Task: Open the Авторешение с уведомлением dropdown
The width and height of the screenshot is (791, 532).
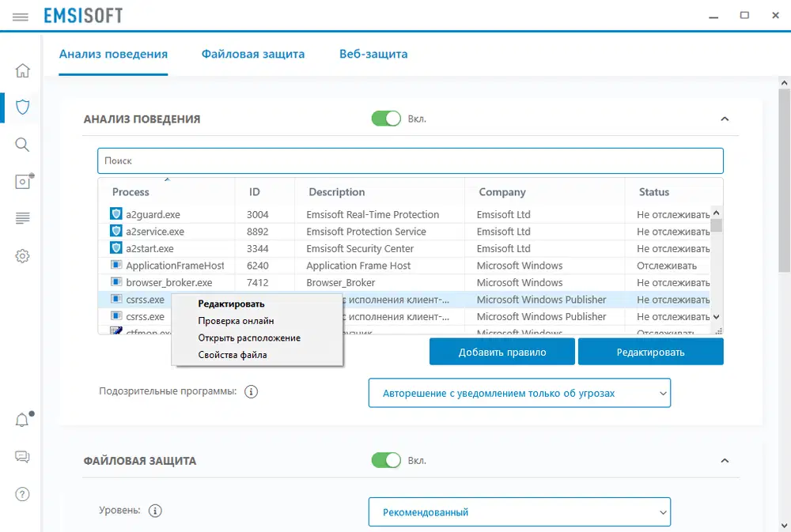Action: click(519, 393)
